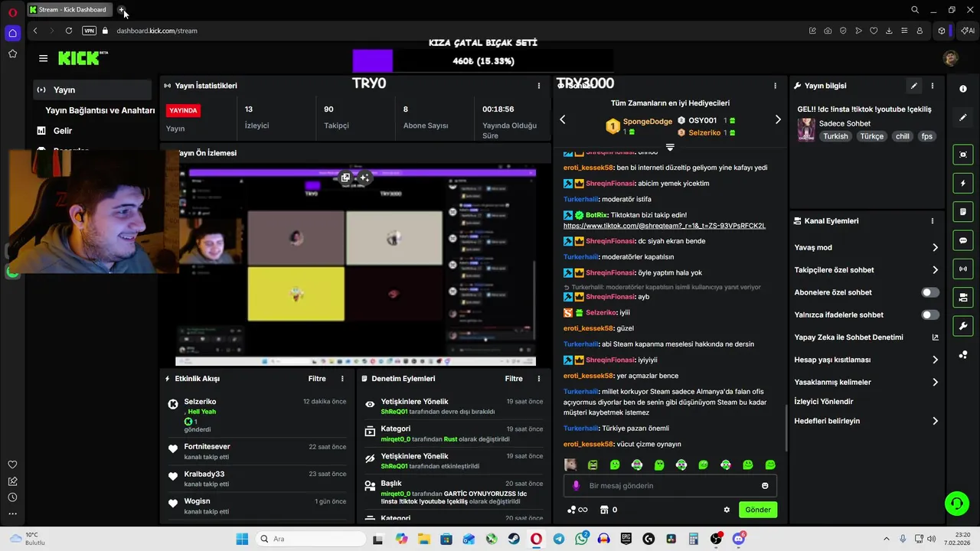This screenshot has height=551, width=980.
Task: Click the chat message input field
Action: [670, 485]
